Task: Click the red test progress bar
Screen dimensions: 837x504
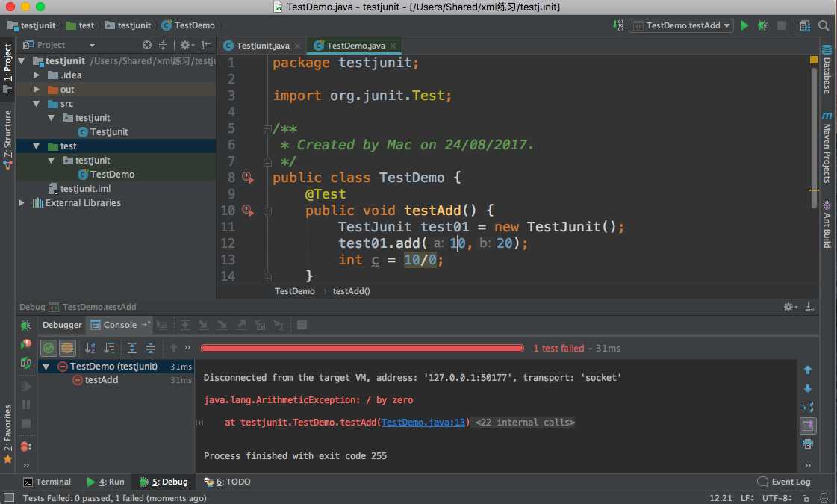Action: click(362, 348)
